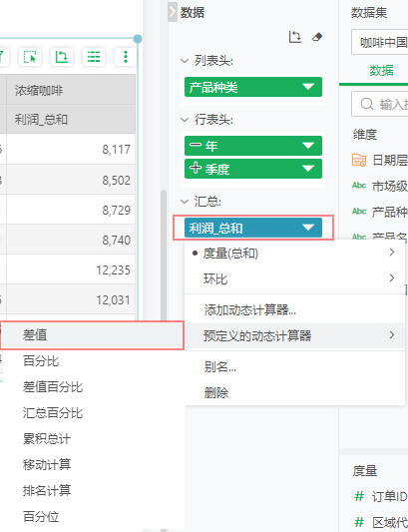Collapse the 数据 panel with arrow button
Screen dimensions: 408x532
coord(173,12)
